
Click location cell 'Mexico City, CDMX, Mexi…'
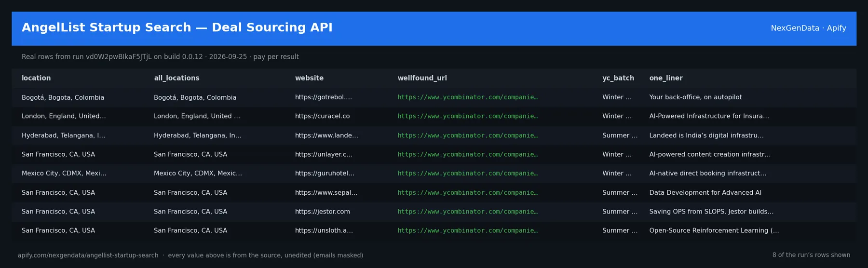pos(64,174)
